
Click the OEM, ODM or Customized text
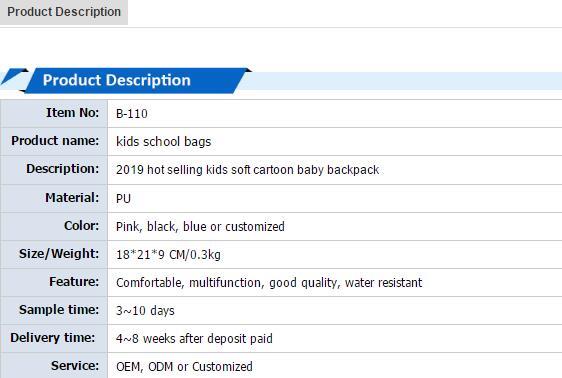click(184, 367)
